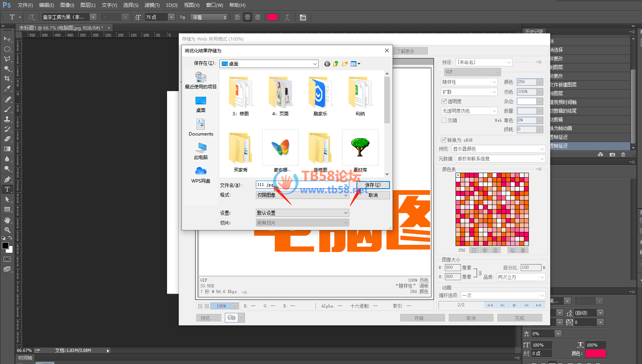Toggle the character panel icon in options bar
This screenshot has height=364, width=642.
[303, 17]
